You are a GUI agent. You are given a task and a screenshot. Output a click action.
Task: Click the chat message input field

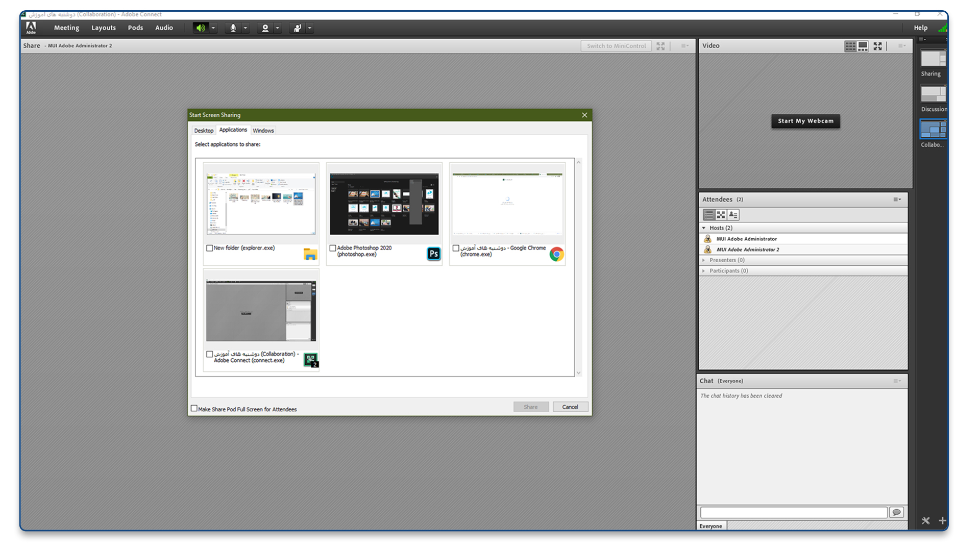point(795,512)
